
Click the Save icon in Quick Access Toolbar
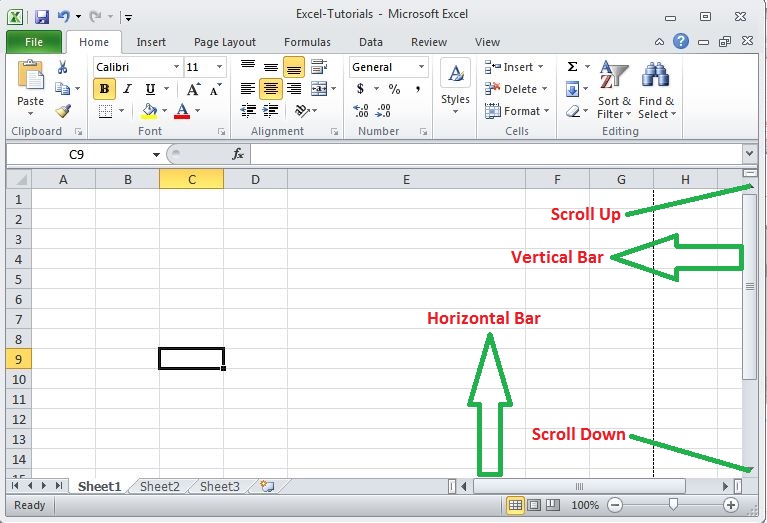pyautogui.click(x=42, y=17)
